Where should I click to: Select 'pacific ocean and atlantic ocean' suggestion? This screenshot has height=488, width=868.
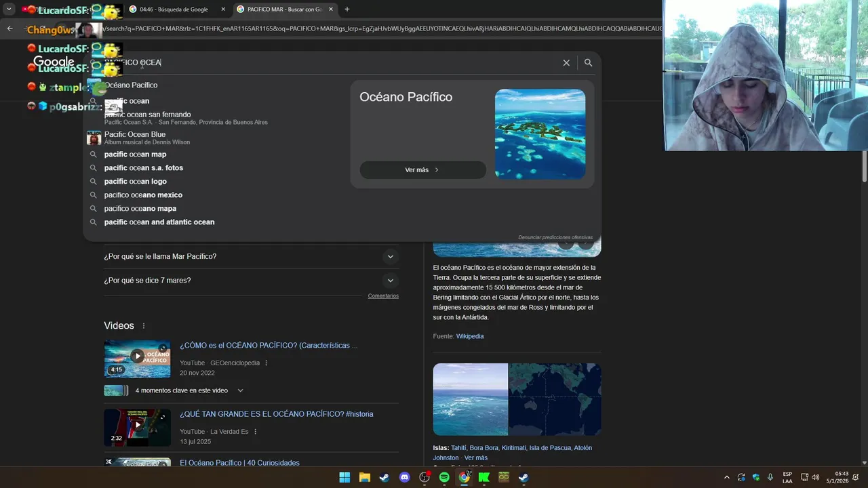coord(159,222)
